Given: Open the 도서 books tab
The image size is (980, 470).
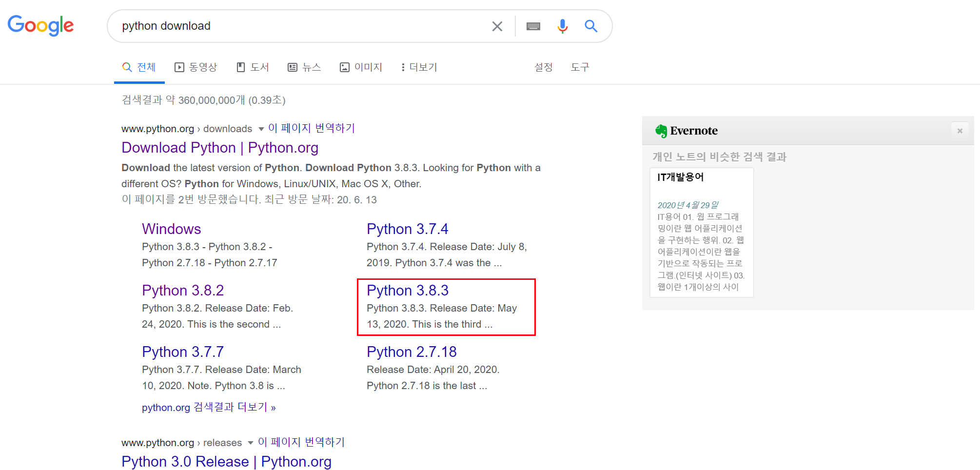Looking at the screenshot, I should click(x=253, y=67).
